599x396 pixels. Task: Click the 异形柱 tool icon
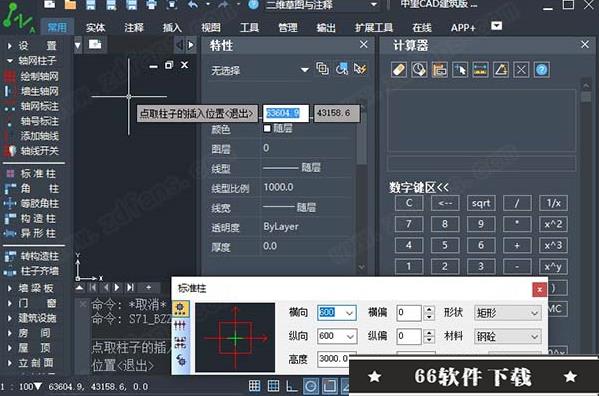tap(10, 233)
